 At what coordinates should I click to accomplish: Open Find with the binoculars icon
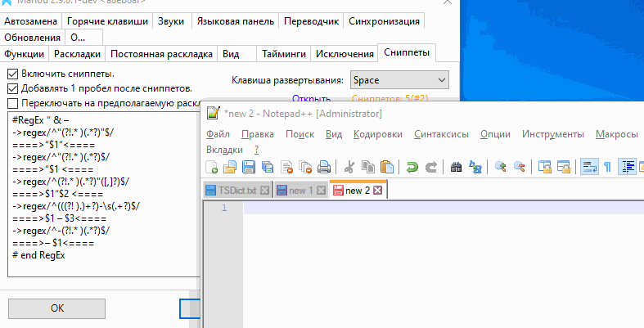[456, 167]
